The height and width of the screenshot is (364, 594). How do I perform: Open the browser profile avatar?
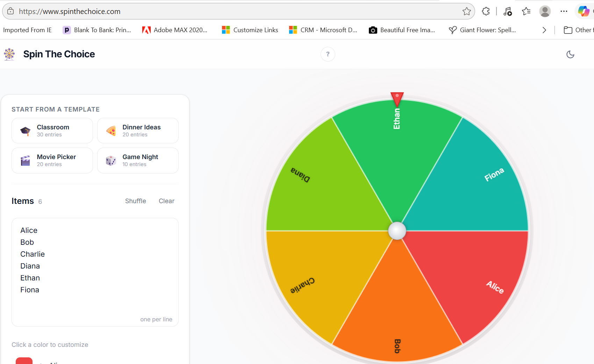pyautogui.click(x=545, y=11)
